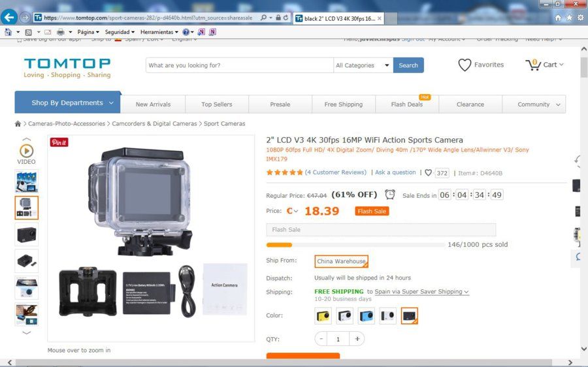
Task: Click the printer icon in command bar
Action: (x=60, y=32)
